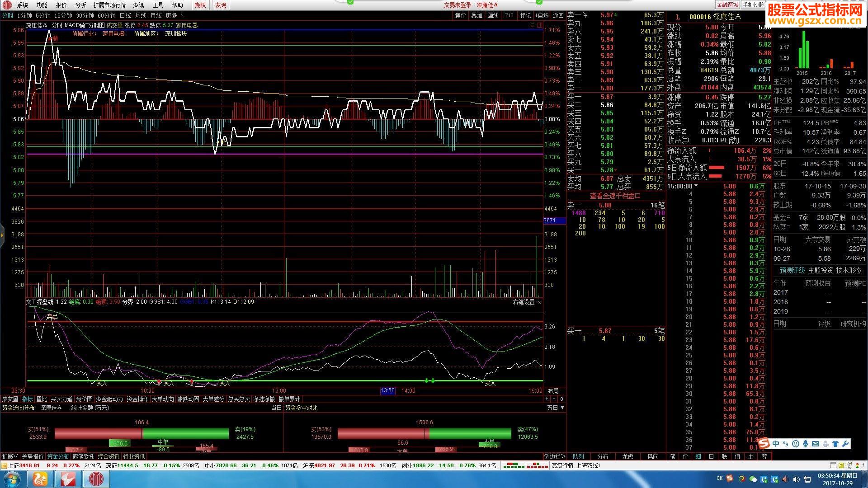Expand the 五日 period dropdown
The width and height of the screenshot is (868, 488).
(x=556, y=408)
